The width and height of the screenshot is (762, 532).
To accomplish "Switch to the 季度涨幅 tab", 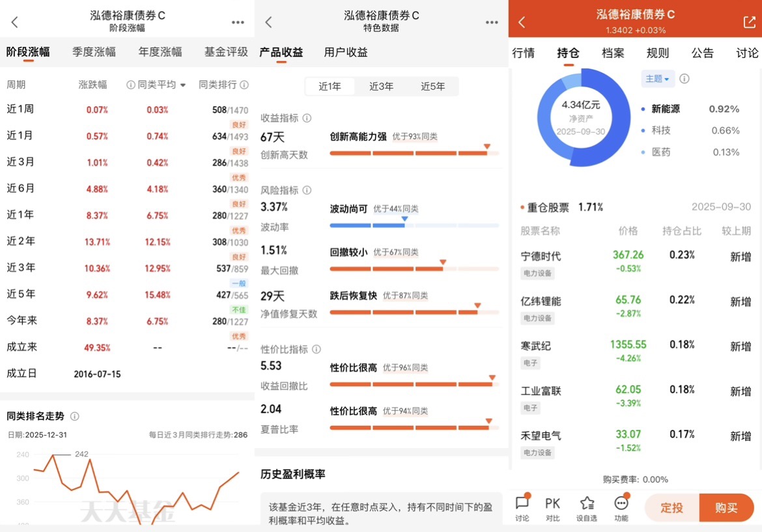I will (94, 52).
